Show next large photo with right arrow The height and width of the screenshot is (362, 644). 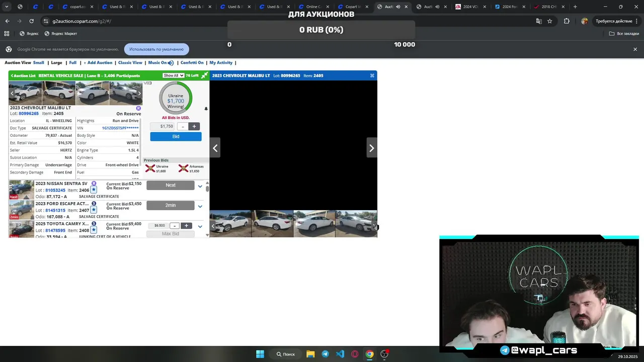tap(371, 148)
